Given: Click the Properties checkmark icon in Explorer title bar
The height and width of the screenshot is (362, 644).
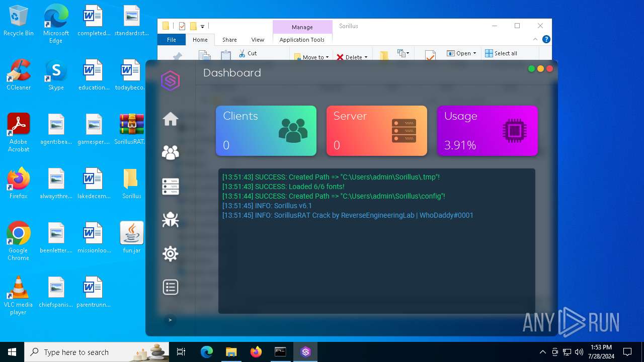Looking at the screenshot, I should (182, 26).
